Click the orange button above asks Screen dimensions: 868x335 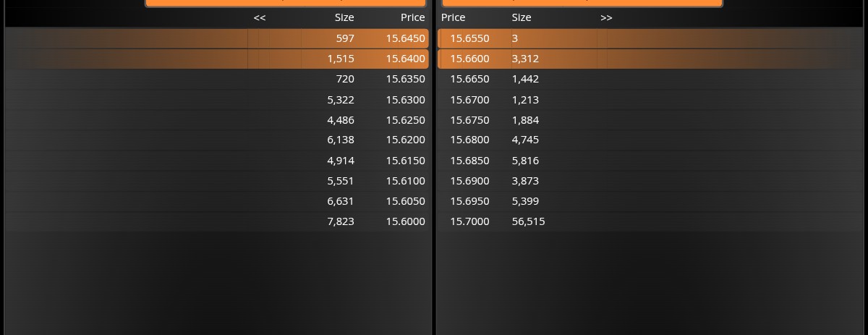(x=582, y=3)
